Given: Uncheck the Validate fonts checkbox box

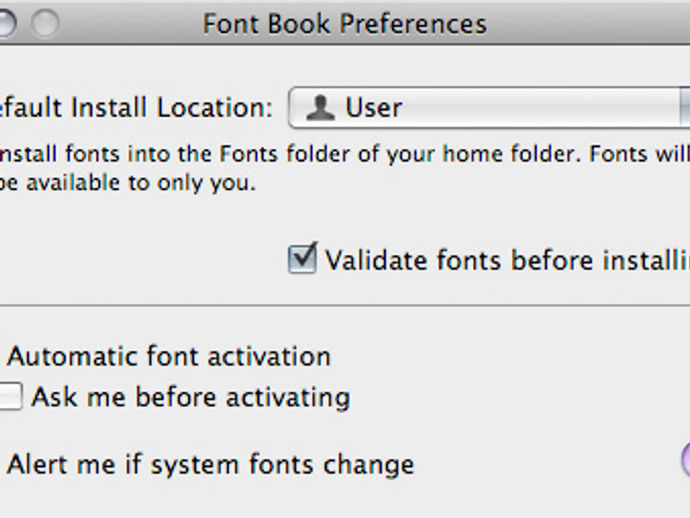Looking at the screenshot, I should click(x=302, y=259).
